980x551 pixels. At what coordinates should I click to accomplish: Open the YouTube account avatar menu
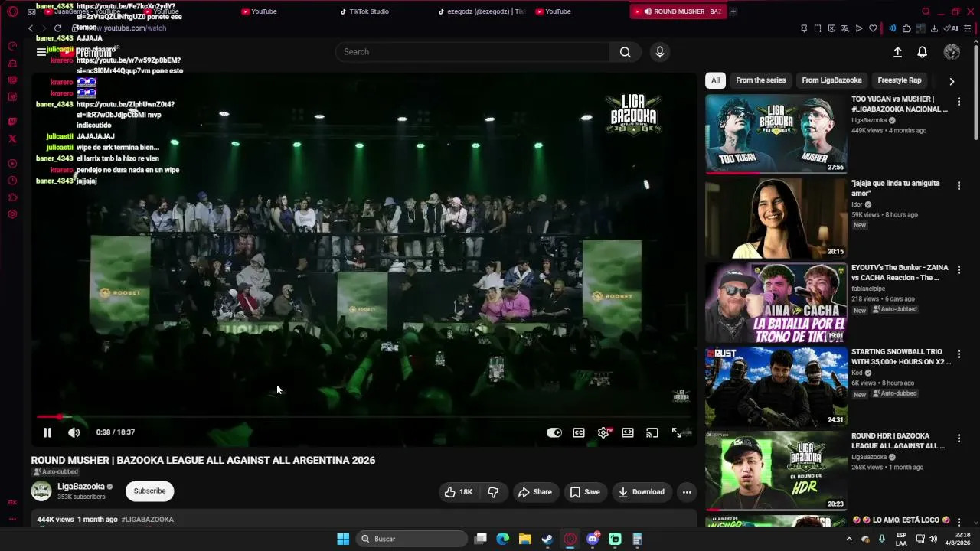coord(952,52)
